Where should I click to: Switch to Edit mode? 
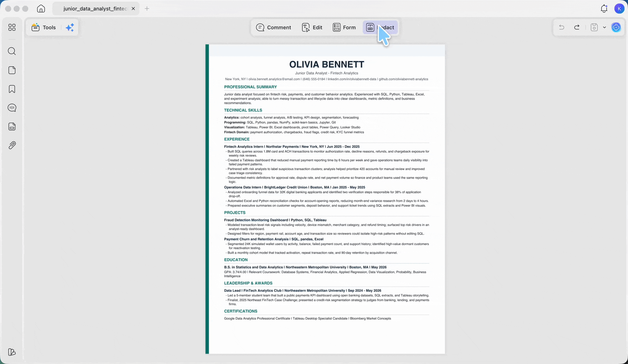coord(312,27)
